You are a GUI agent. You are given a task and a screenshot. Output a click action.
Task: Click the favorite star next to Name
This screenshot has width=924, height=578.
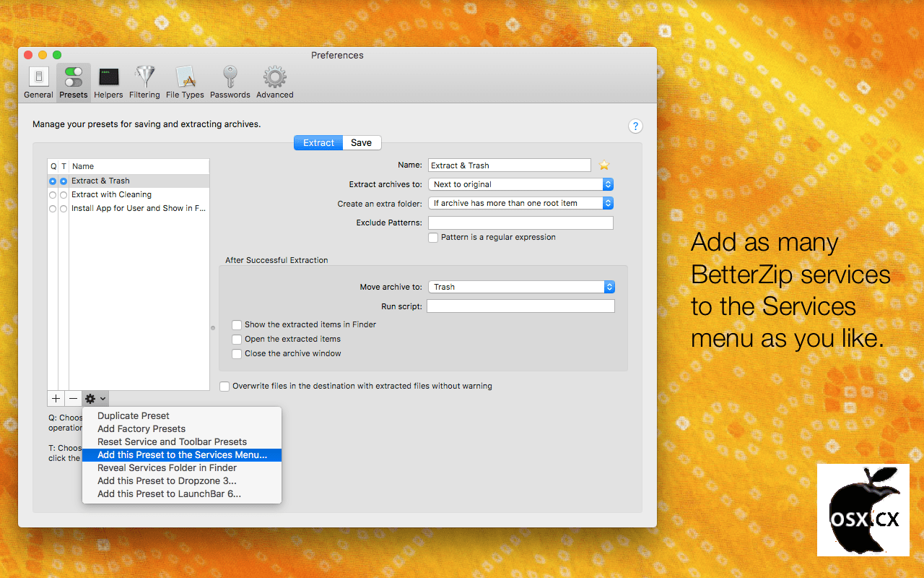[x=605, y=165]
